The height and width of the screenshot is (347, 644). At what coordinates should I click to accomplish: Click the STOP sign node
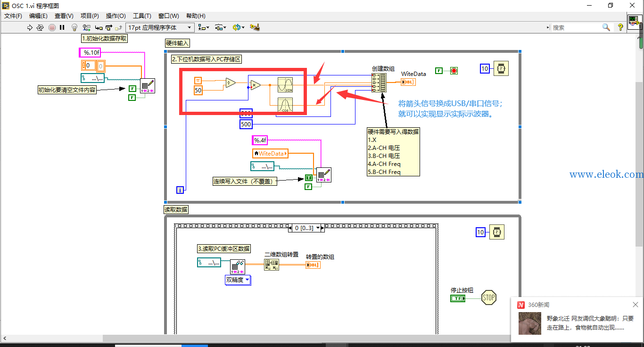click(489, 297)
